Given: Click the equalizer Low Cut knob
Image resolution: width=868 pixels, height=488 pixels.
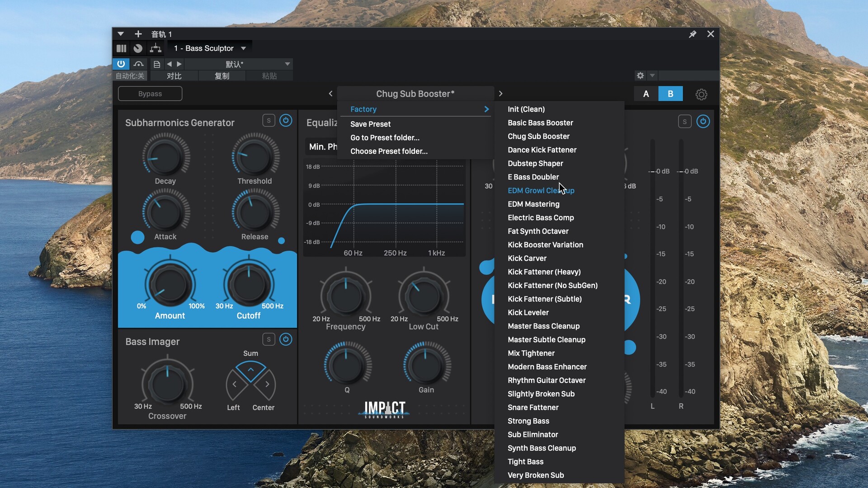Looking at the screenshot, I should 424,296.
